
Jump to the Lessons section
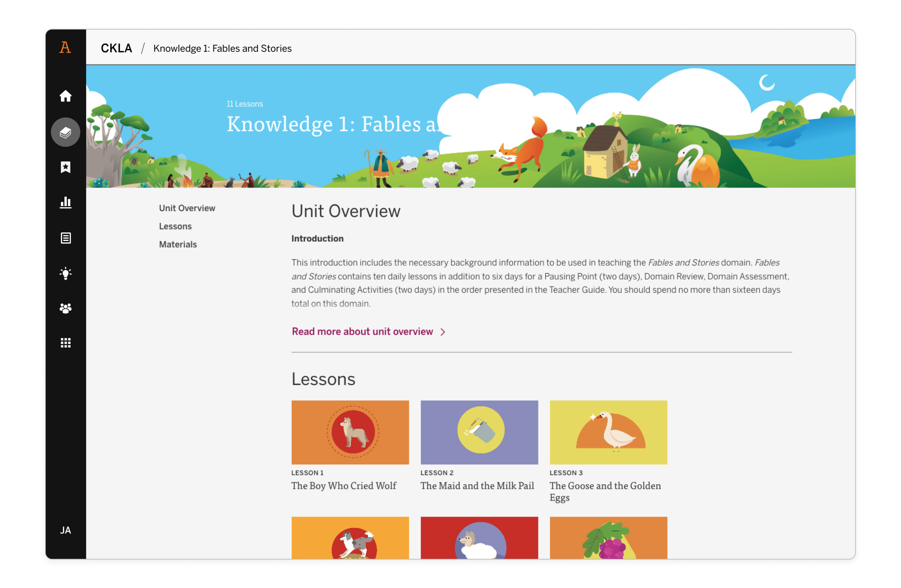coord(175,226)
